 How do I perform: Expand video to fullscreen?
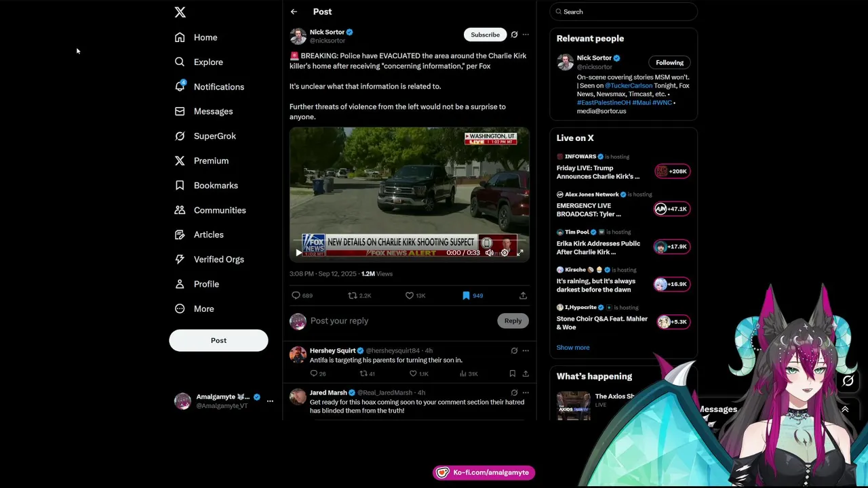[520, 253]
